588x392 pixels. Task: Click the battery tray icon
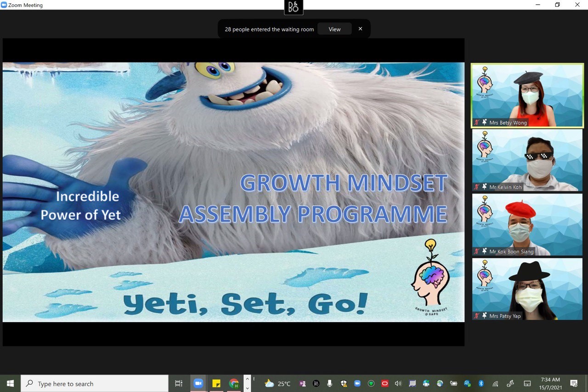coord(454,383)
